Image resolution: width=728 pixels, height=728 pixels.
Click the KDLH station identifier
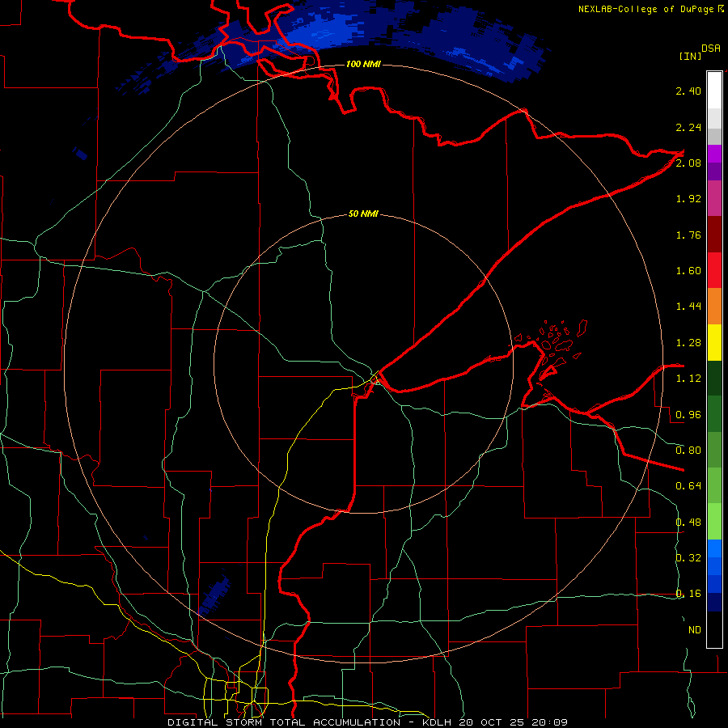tap(438, 722)
